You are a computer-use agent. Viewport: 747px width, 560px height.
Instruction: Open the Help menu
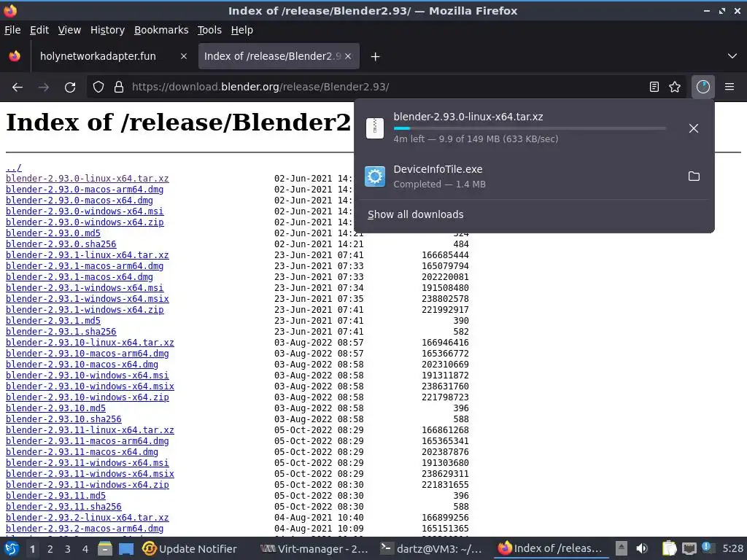(x=241, y=30)
